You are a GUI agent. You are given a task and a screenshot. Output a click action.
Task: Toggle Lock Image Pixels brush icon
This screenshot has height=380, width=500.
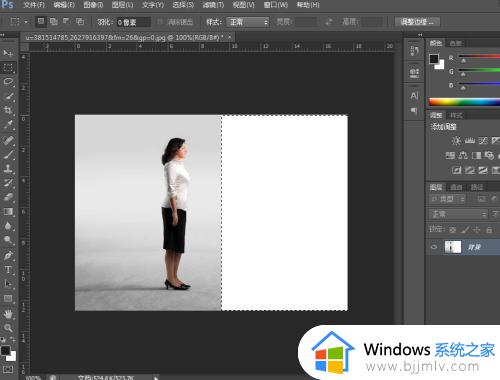pyautogui.click(x=465, y=230)
